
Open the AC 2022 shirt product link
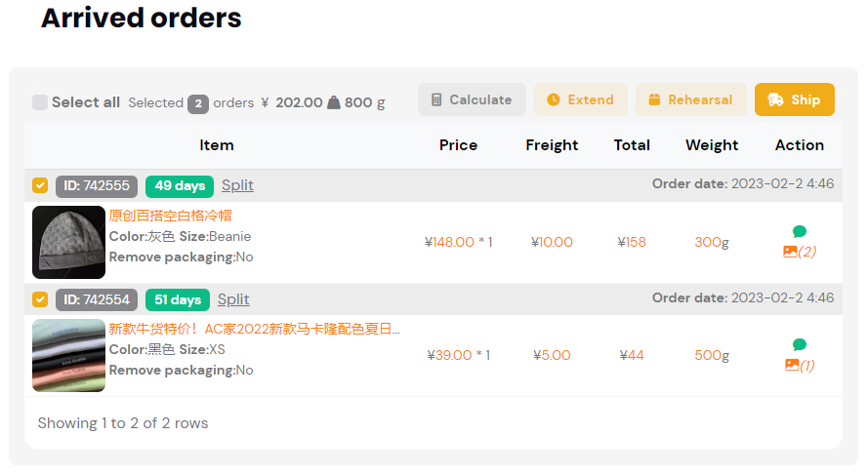tap(254, 329)
